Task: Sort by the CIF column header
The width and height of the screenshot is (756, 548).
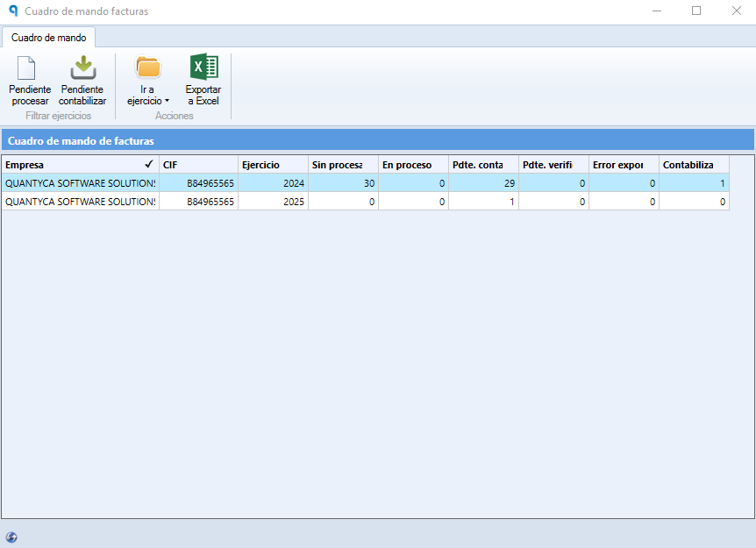Action: coord(198,165)
